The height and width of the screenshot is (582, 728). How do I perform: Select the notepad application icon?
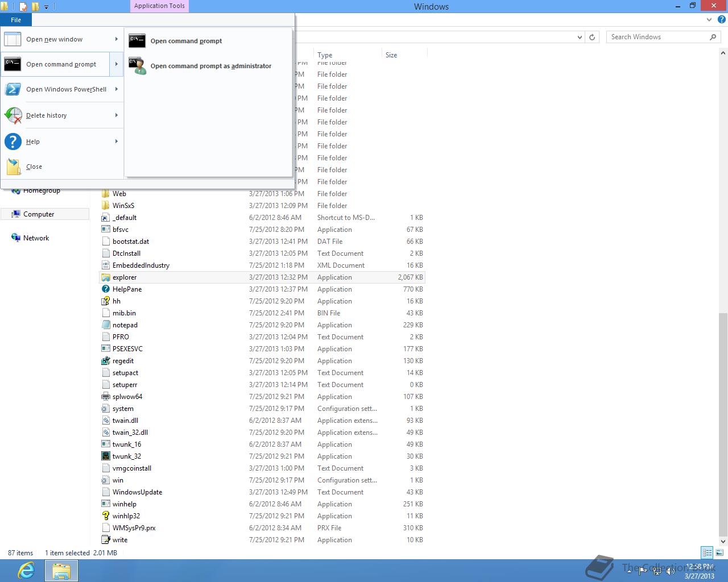click(105, 325)
